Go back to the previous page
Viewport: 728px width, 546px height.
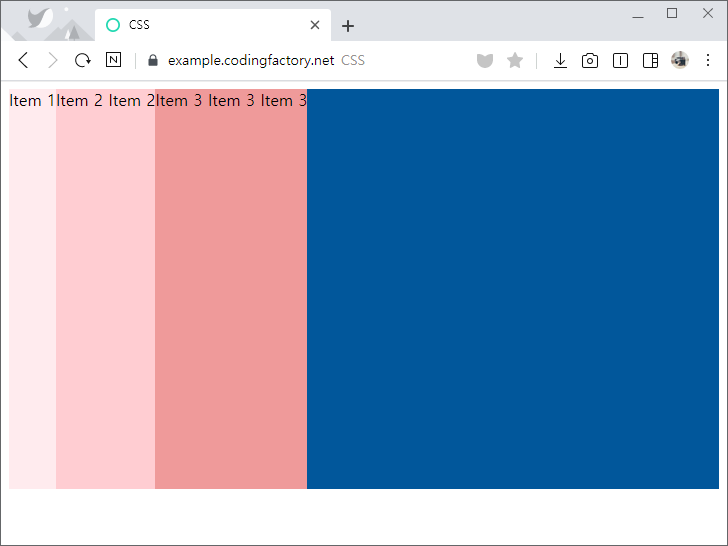[x=23, y=60]
